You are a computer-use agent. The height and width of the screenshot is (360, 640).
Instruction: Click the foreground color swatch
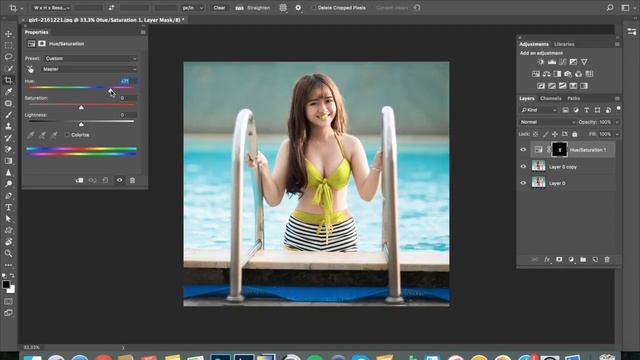(6, 284)
